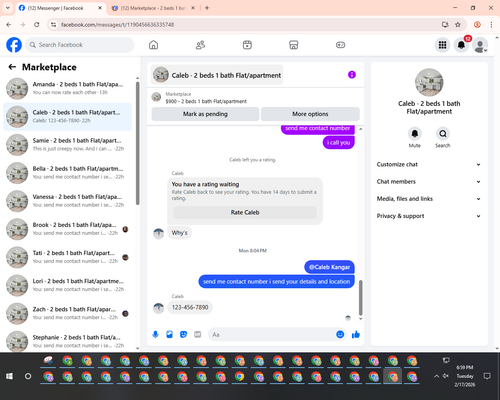500x400 pixels.
Task: Open the Home feed icon
Action: coord(153,45)
